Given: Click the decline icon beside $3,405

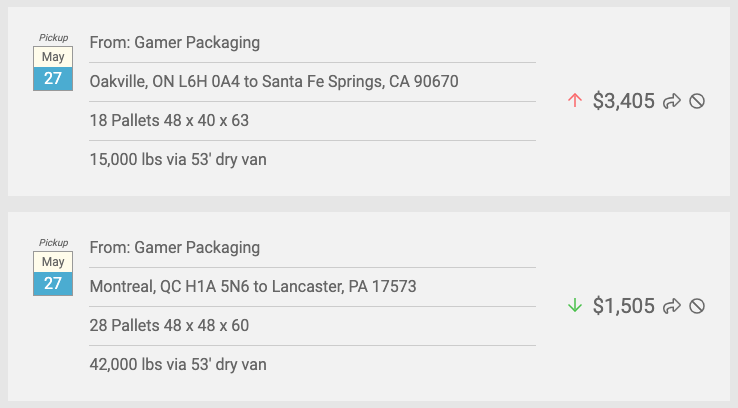Looking at the screenshot, I should (x=697, y=101).
